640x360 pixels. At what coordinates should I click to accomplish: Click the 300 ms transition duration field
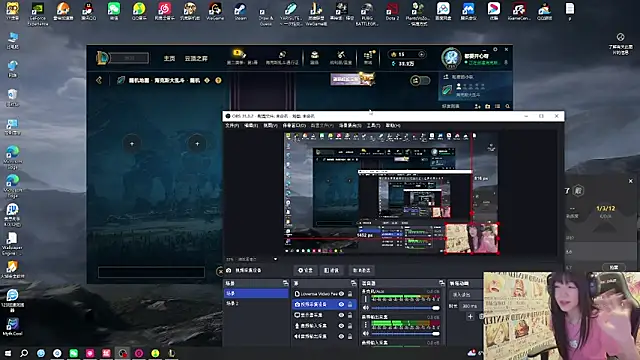click(x=470, y=306)
